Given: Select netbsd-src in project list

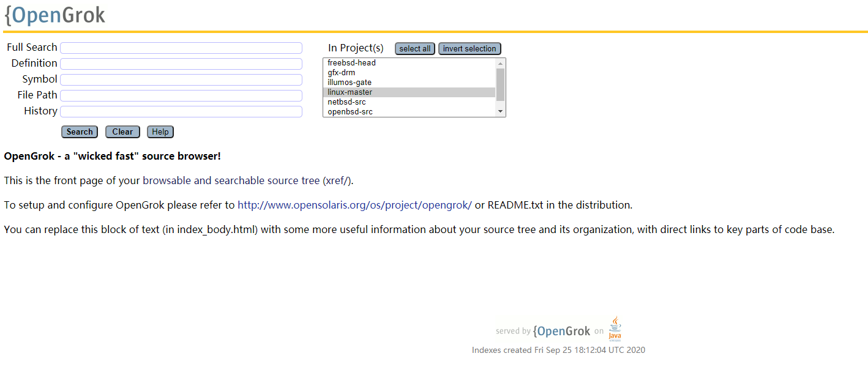Looking at the screenshot, I should 409,102.
